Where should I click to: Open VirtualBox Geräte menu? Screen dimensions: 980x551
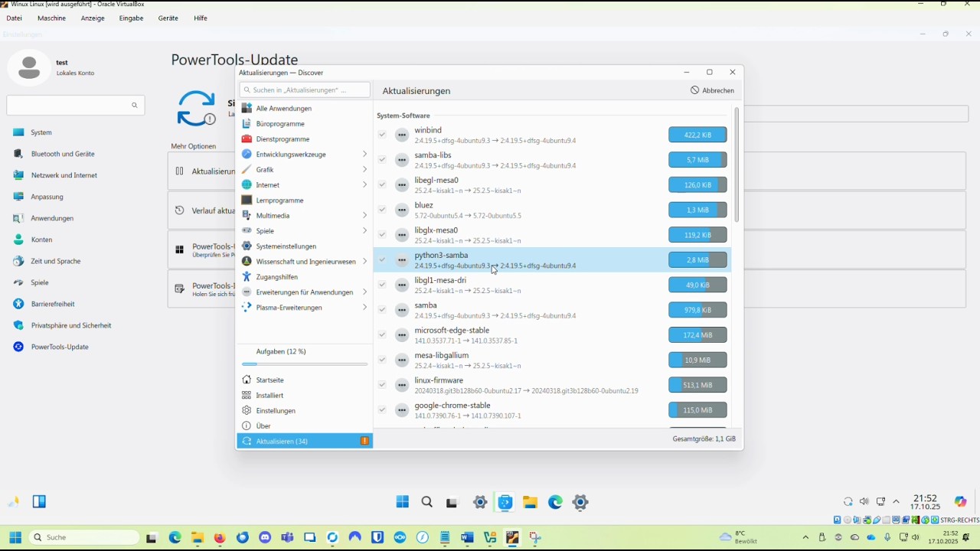168,18
